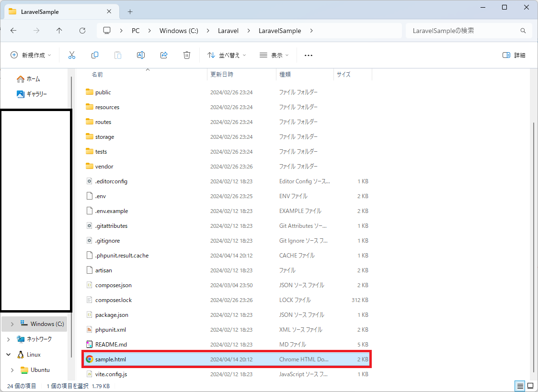The image size is (538, 392).
Task: Collapse the Linux tree node
Action: pyautogui.click(x=8, y=355)
